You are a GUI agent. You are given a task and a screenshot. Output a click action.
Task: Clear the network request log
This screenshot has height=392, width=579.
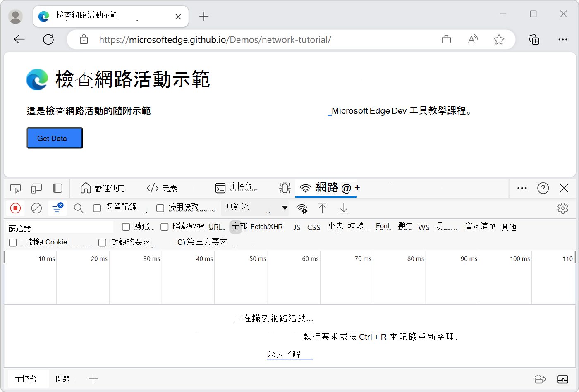point(36,208)
